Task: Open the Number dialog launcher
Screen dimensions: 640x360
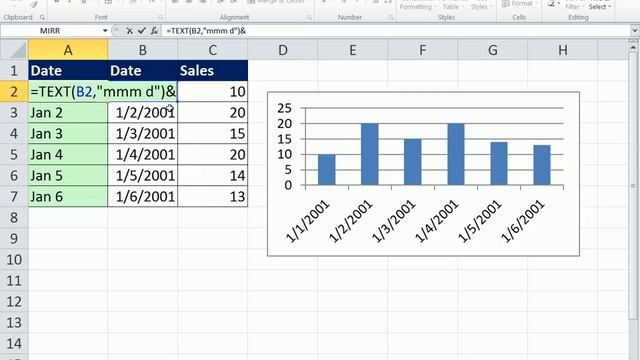Action: [391, 18]
